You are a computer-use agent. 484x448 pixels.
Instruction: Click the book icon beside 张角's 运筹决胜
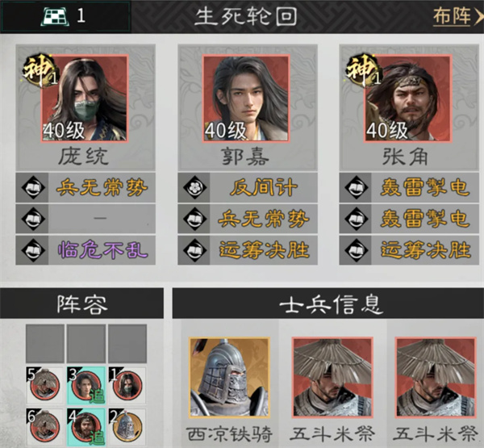click(x=356, y=250)
